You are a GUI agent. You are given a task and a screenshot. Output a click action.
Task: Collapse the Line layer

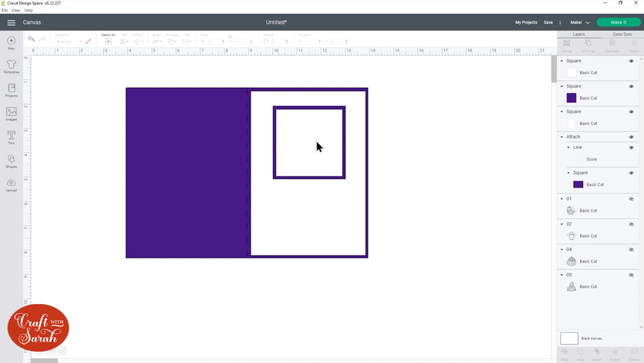(x=569, y=147)
